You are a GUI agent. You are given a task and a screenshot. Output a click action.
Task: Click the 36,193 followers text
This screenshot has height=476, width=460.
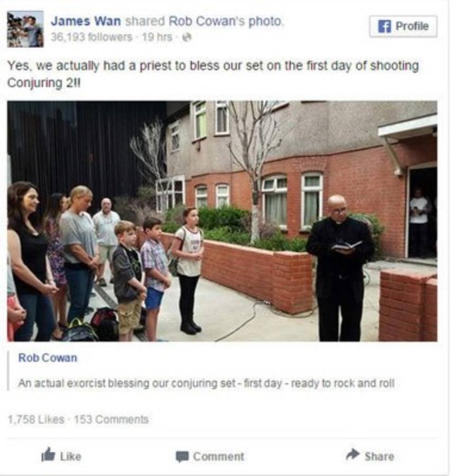[92, 37]
